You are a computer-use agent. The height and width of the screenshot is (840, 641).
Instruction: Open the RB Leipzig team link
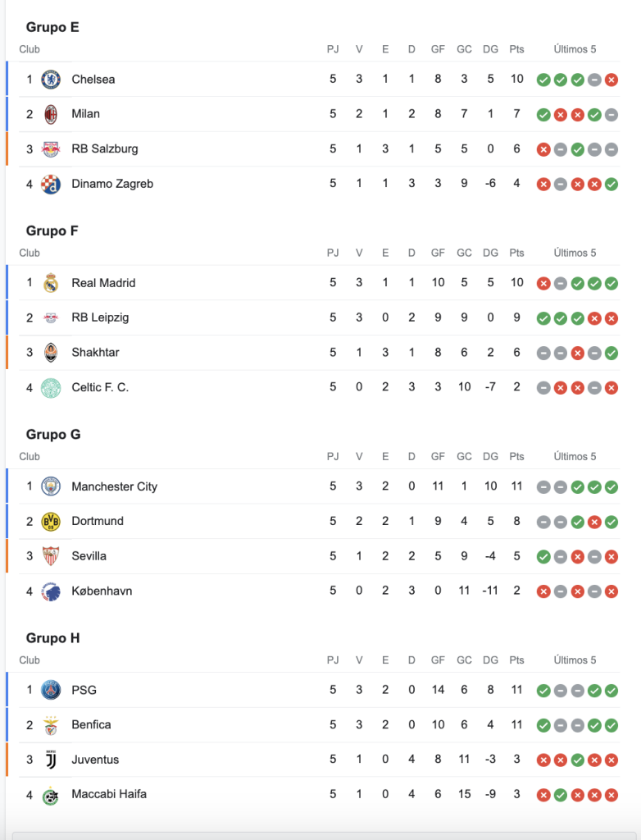(x=100, y=317)
